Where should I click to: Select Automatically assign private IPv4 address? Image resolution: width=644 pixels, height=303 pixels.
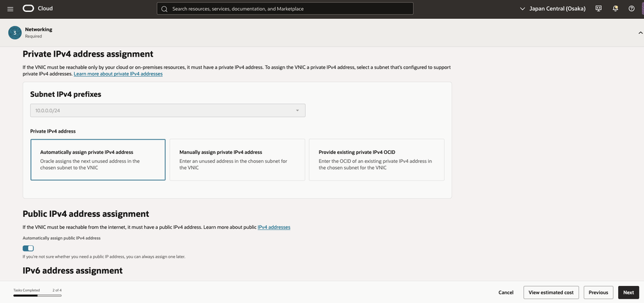tap(97, 160)
